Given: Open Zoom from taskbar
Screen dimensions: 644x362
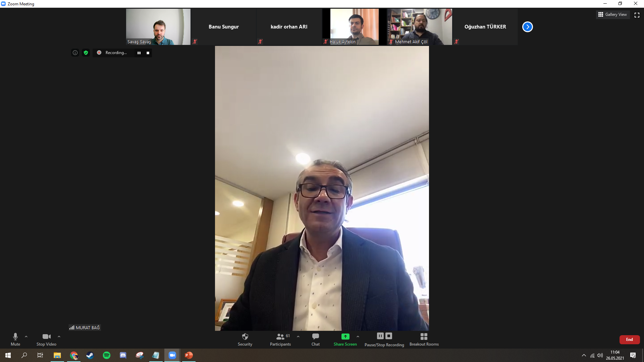Looking at the screenshot, I should [x=172, y=355].
